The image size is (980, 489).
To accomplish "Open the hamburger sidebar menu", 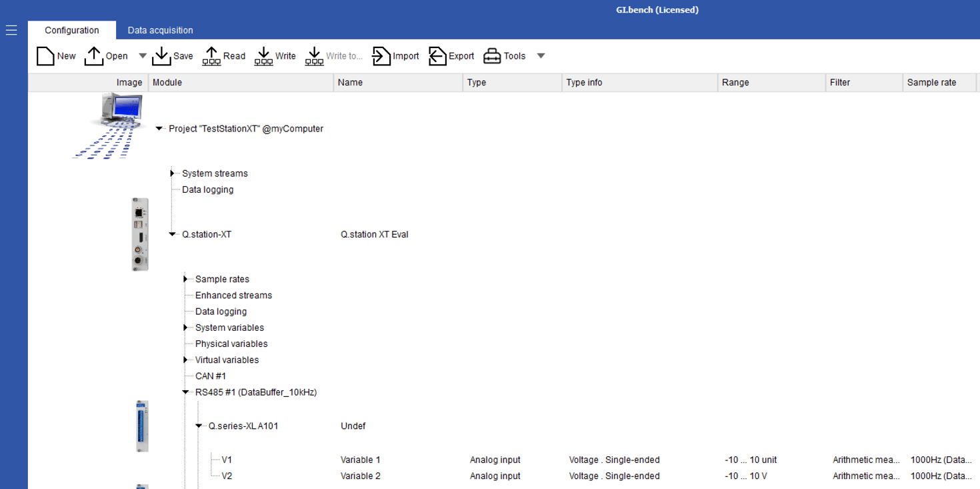I will pyautogui.click(x=11, y=29).
